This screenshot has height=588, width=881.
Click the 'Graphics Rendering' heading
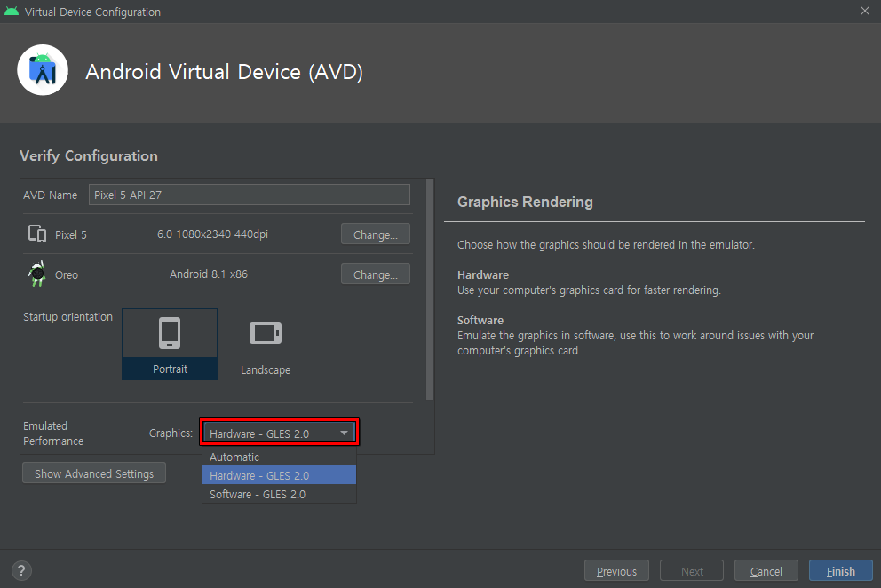pyautogui.click(x=525, y=202)
